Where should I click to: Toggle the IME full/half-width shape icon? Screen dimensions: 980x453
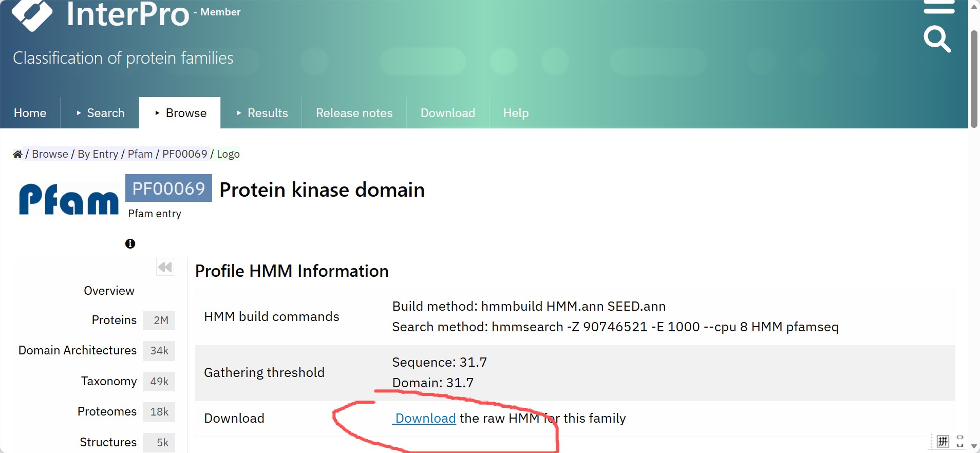(x=959, y=441)
